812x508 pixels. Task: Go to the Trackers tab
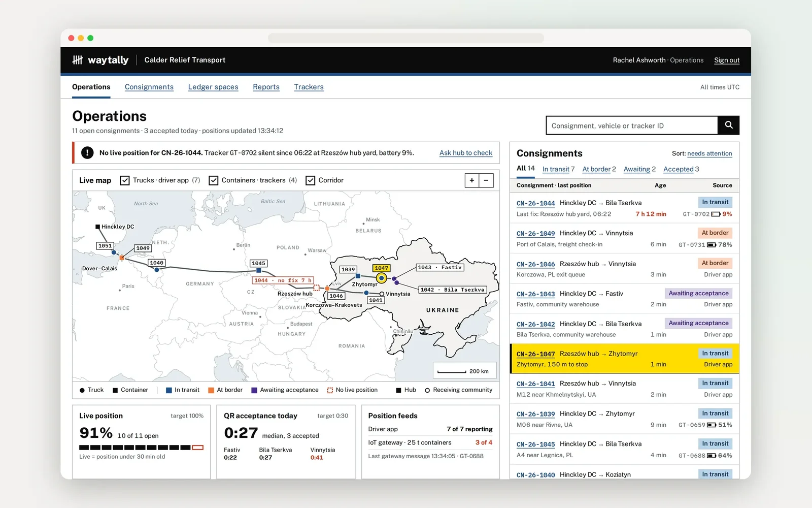pyautogui.click(x=309, y=87)
